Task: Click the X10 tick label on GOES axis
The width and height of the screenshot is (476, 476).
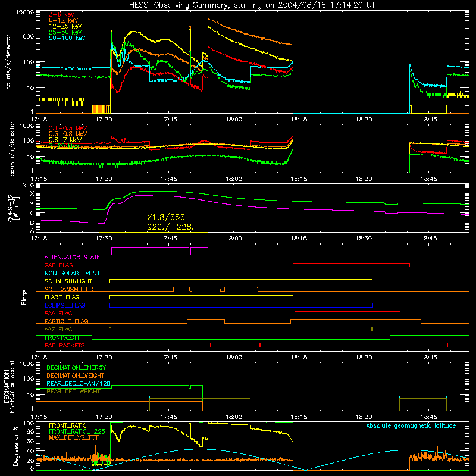Action: (x=29, y=186)
